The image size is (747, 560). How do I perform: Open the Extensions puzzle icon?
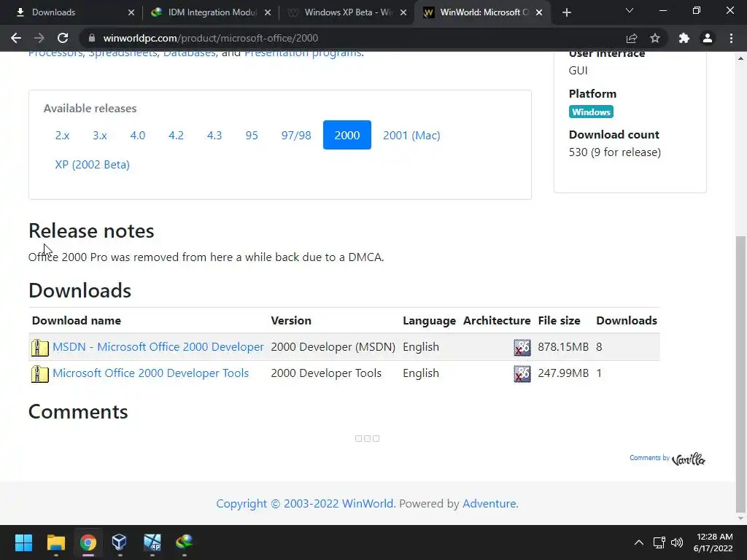pyautogui.click(x=684, y=38)
